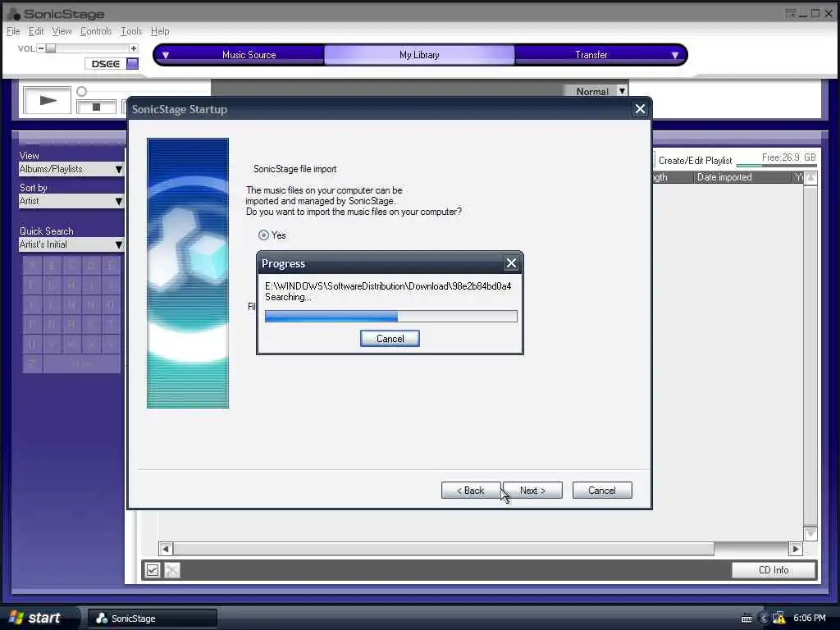Open the Normal playback mode dropdown
840x630 pixels.
pyautogui.click(x=622, y=91)
